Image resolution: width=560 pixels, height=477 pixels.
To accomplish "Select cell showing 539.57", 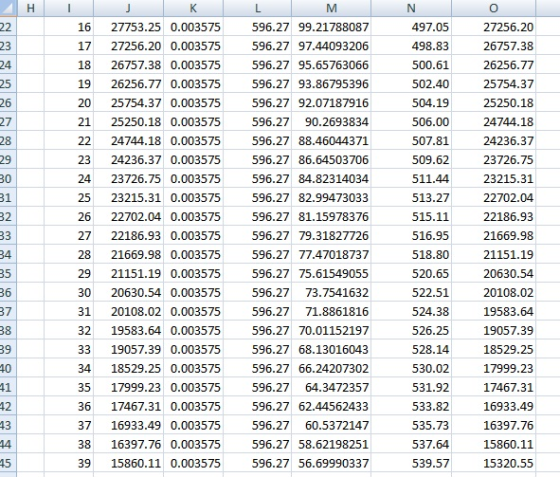I will [411, 463].
